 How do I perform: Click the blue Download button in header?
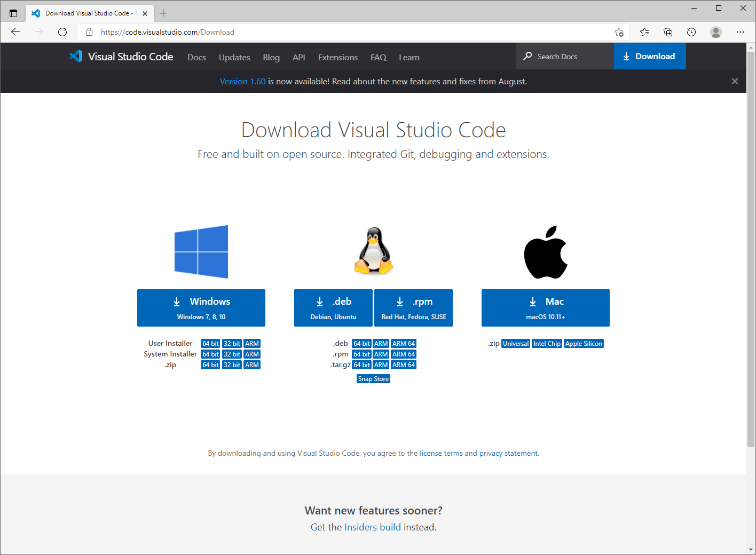click(x=650, y=56)
